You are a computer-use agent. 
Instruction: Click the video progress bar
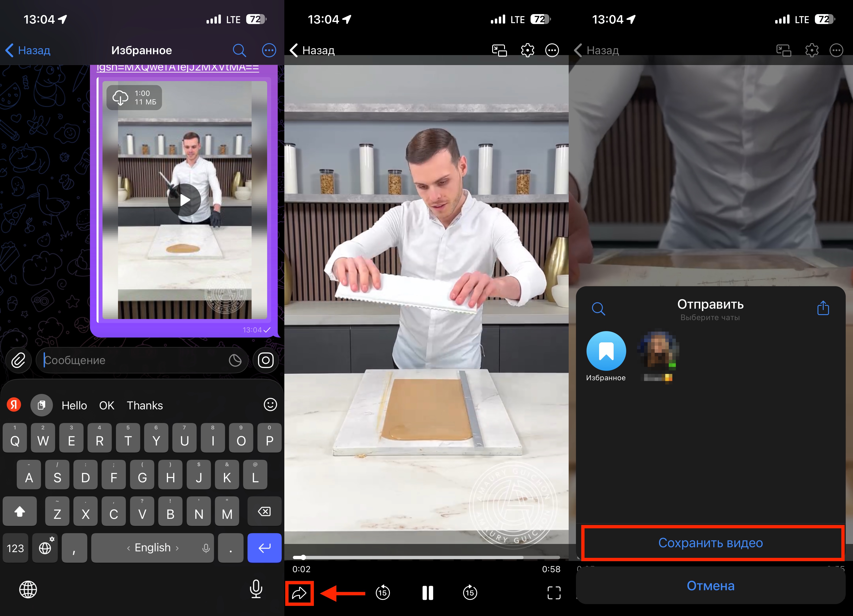(426, 557)
